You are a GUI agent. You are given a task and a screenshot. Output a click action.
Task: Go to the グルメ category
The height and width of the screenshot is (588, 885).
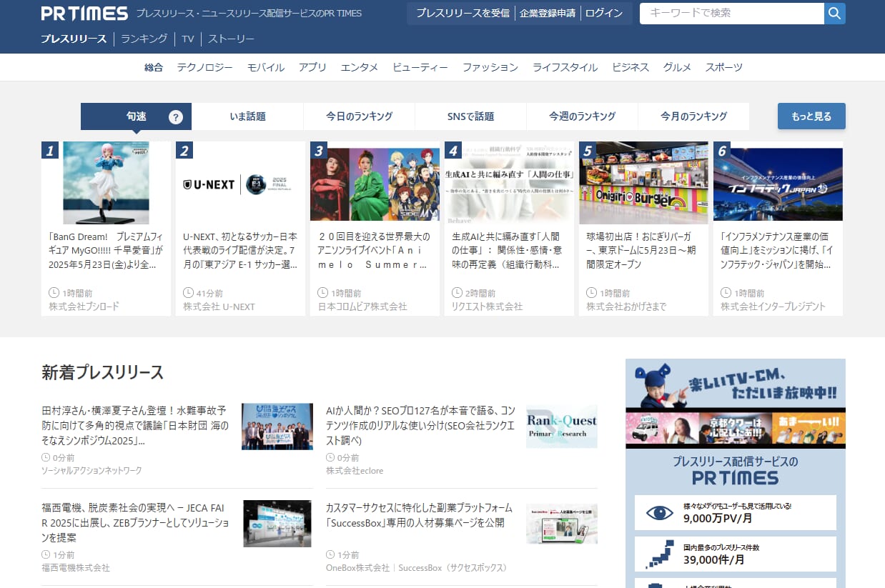click(x=677, y=67)
